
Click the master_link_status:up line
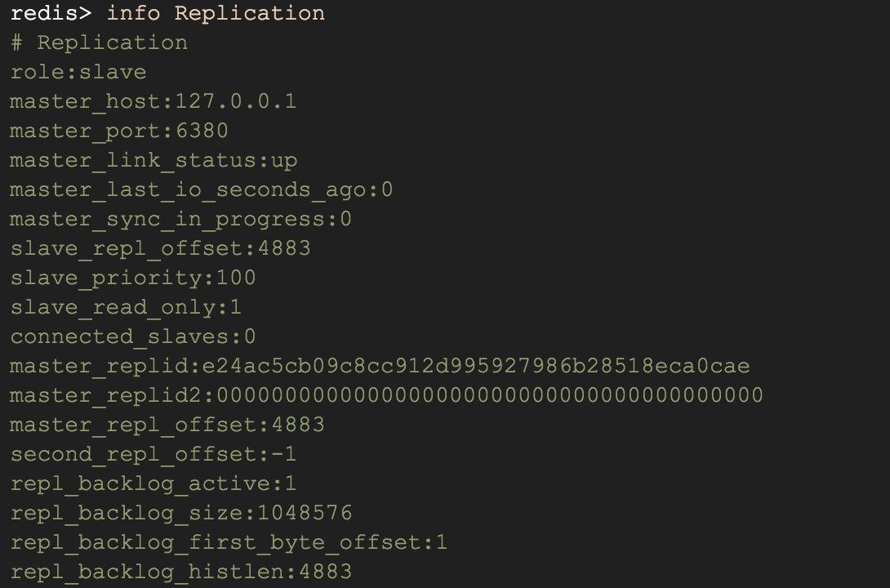click(x=154, y=160)
